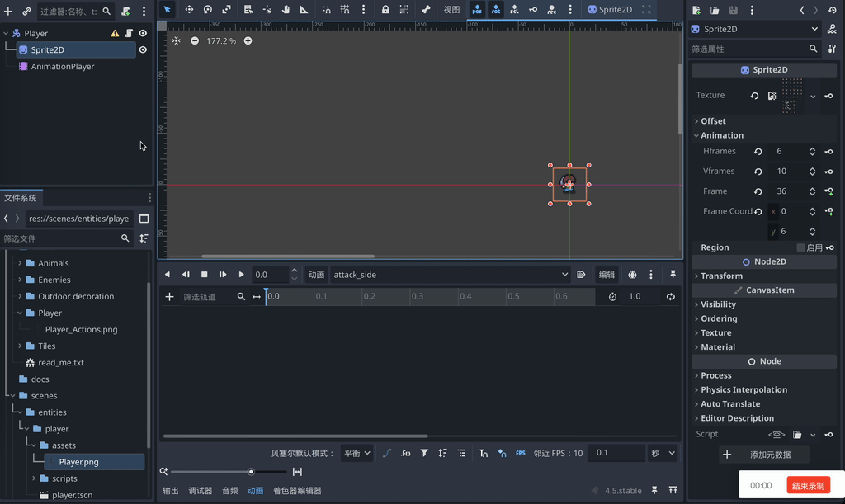Toggle the position keying mask button
The width and height of the screenshot is (845, 504).
[477, 10]
